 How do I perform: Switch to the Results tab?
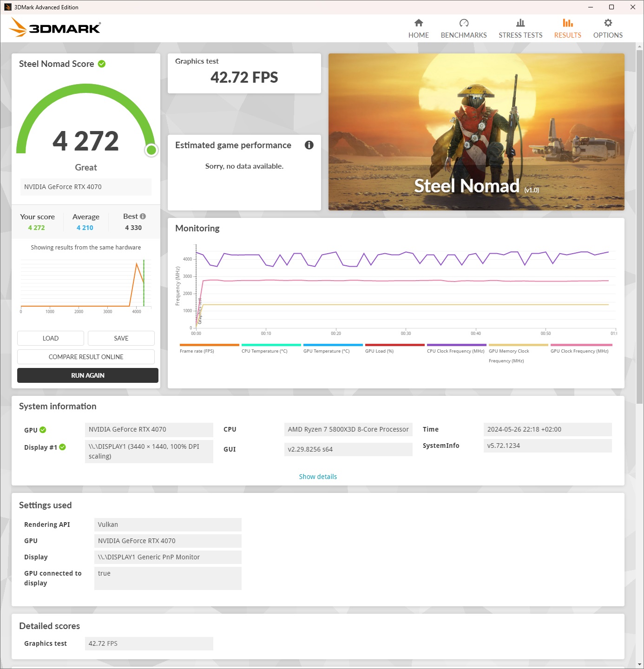click(x=567, y=28)
